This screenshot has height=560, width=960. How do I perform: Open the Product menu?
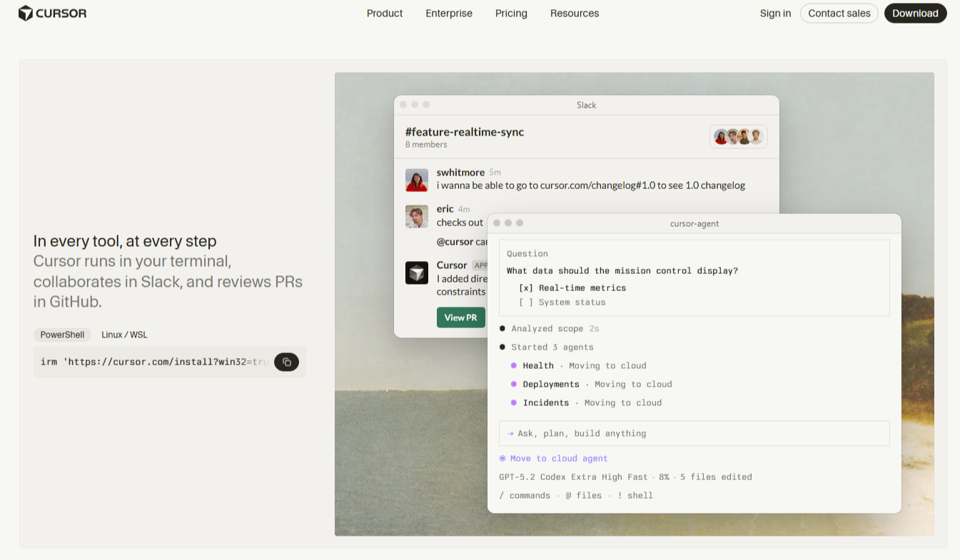point(385,14)
